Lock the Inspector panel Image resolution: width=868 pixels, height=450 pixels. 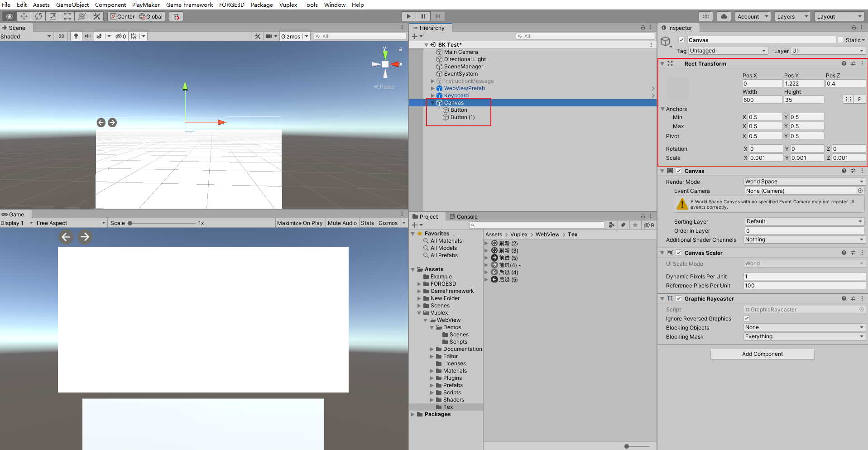[854, 28]
